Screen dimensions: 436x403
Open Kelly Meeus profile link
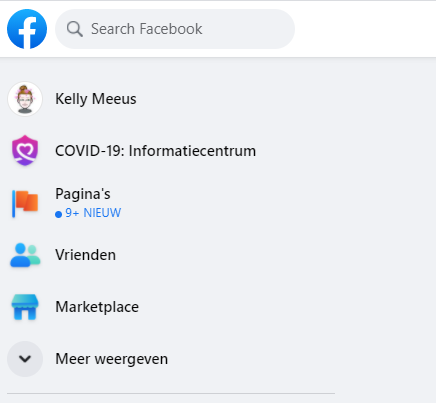96,99
